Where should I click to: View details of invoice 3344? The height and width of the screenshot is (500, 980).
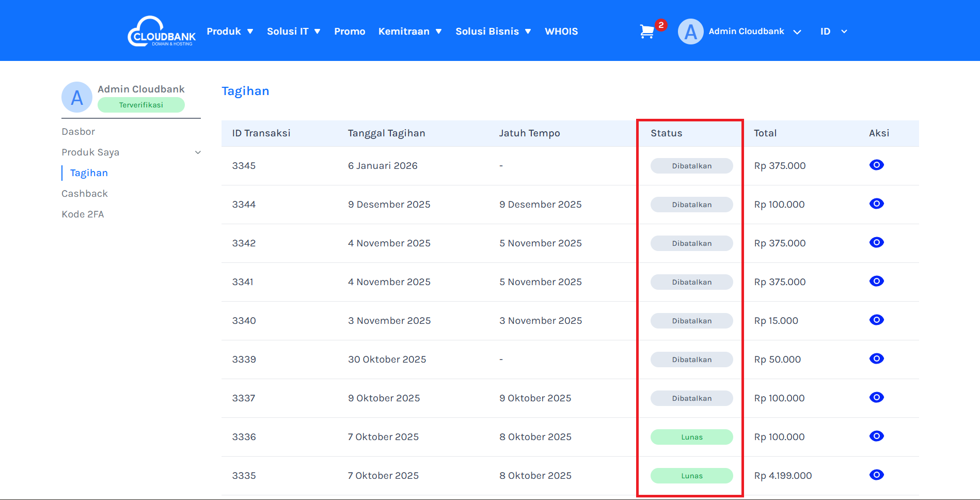tap(876, 204)
